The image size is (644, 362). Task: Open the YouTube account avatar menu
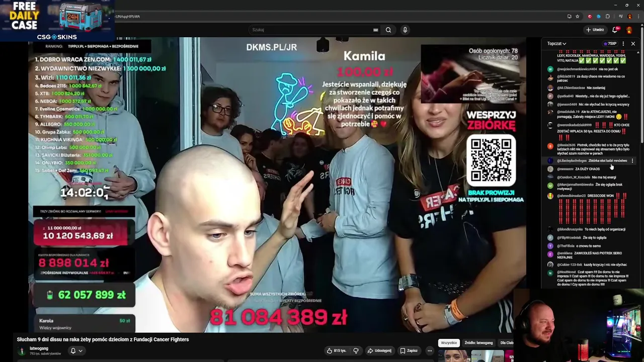click(629, 30)
